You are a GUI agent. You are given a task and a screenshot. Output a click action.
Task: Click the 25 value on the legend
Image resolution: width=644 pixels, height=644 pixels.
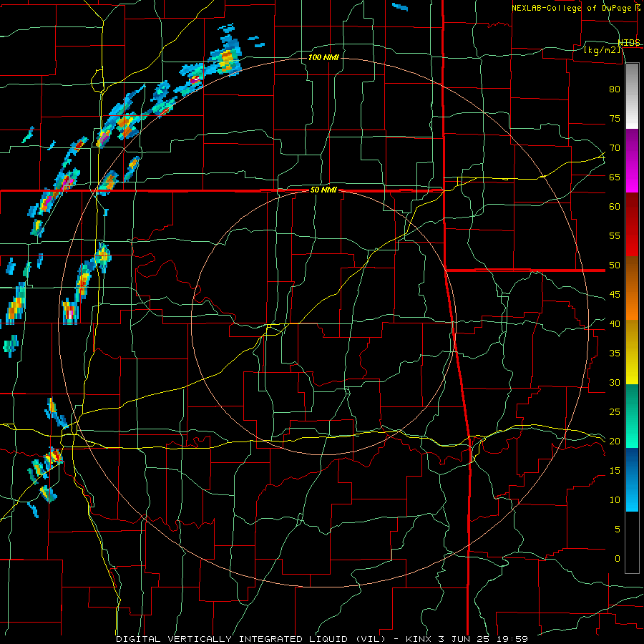[x=615, y=412]
